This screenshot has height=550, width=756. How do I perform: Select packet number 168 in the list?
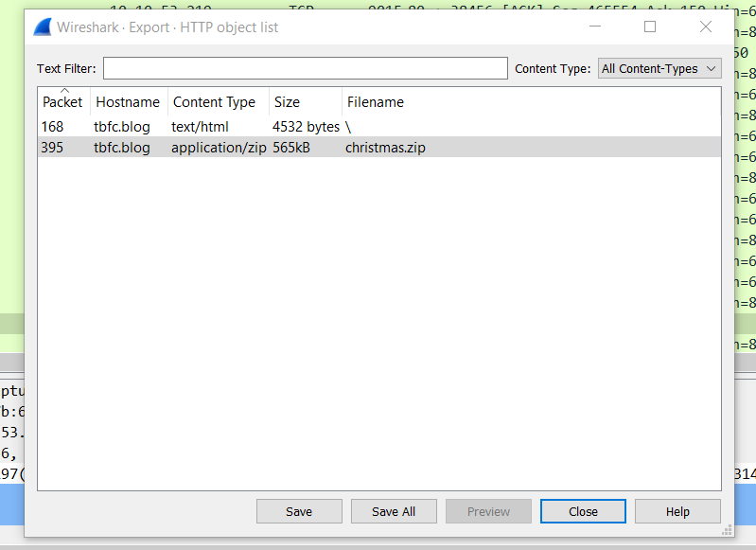click(x=52, y=127)
